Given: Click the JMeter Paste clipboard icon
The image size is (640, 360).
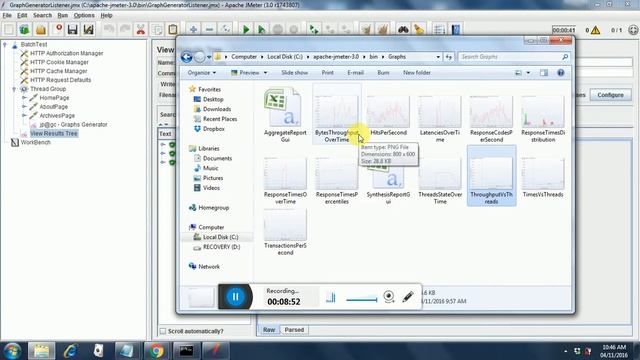Looking at the screenshot, I should click(173, 29).
